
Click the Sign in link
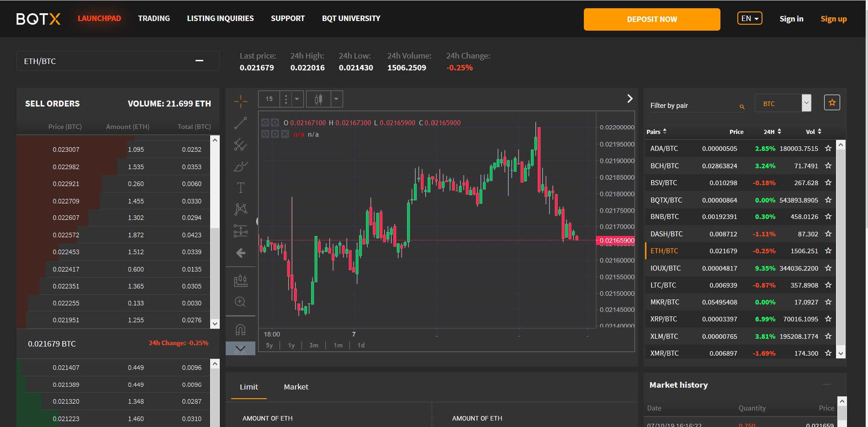[791, 19]
